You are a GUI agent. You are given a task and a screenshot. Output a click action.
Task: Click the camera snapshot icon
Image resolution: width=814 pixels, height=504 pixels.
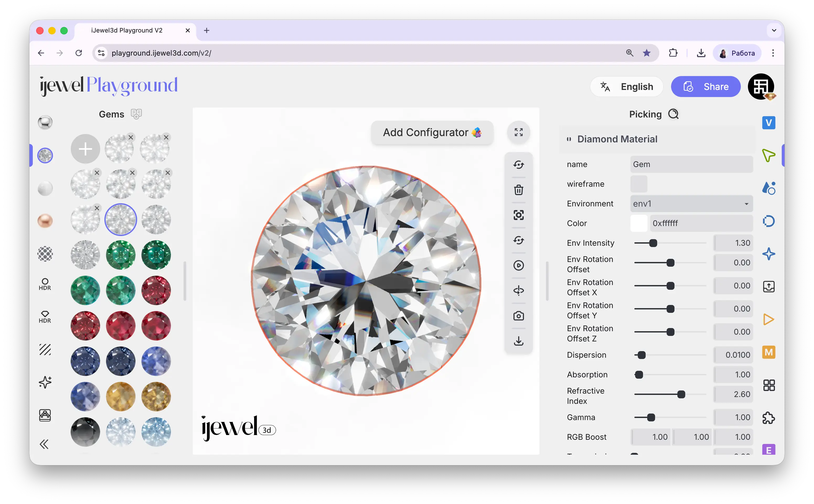(518, 316)
